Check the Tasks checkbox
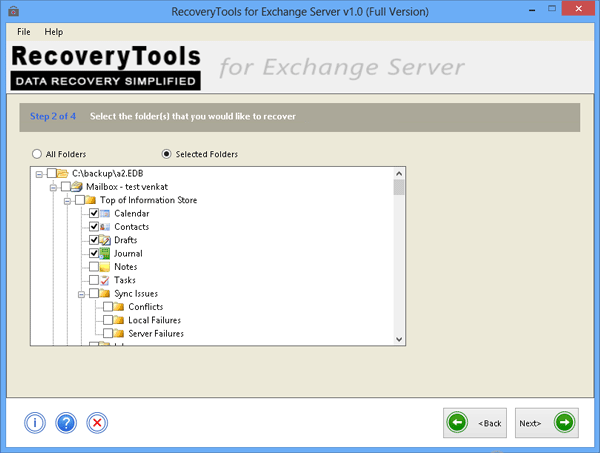600x453 pixels. [94, 280]
